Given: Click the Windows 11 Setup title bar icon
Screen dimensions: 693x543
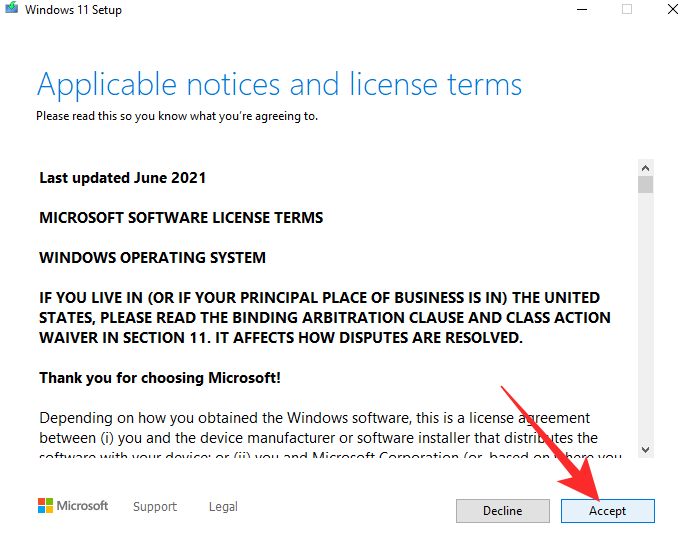Looking at the screenshot, I should (x=12, y=9).
